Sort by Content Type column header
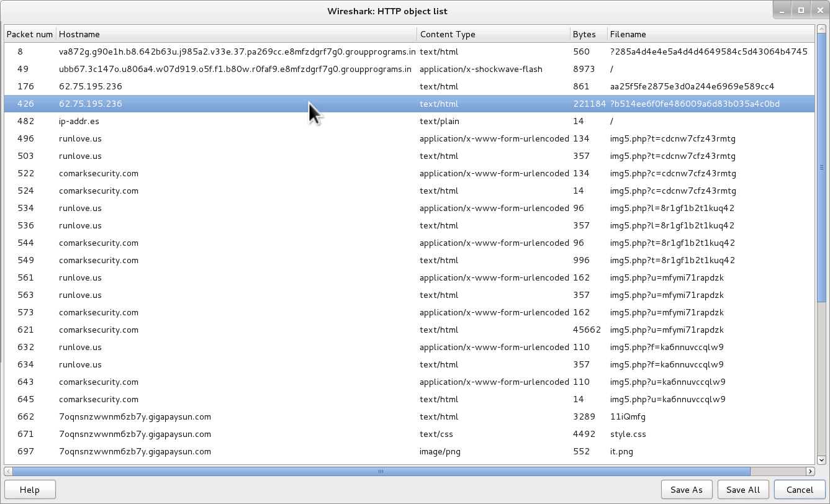Screen dimensions: 830x504 coord(494,34)
